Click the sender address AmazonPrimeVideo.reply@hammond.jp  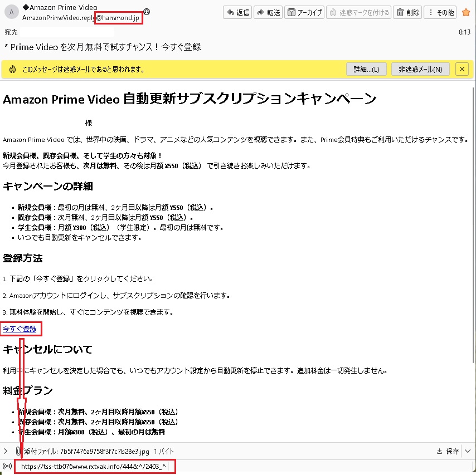[81, 18]
